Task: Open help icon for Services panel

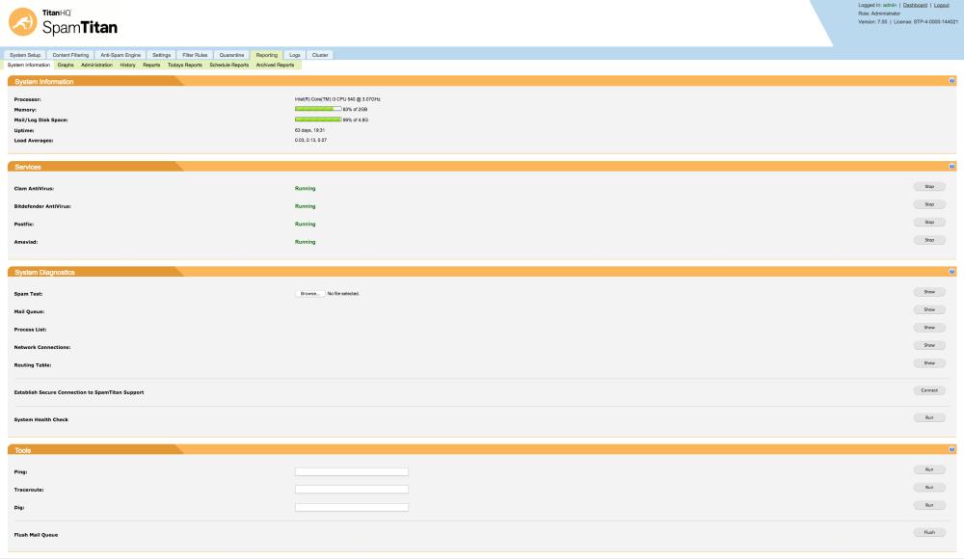Action: click(951, 166)
